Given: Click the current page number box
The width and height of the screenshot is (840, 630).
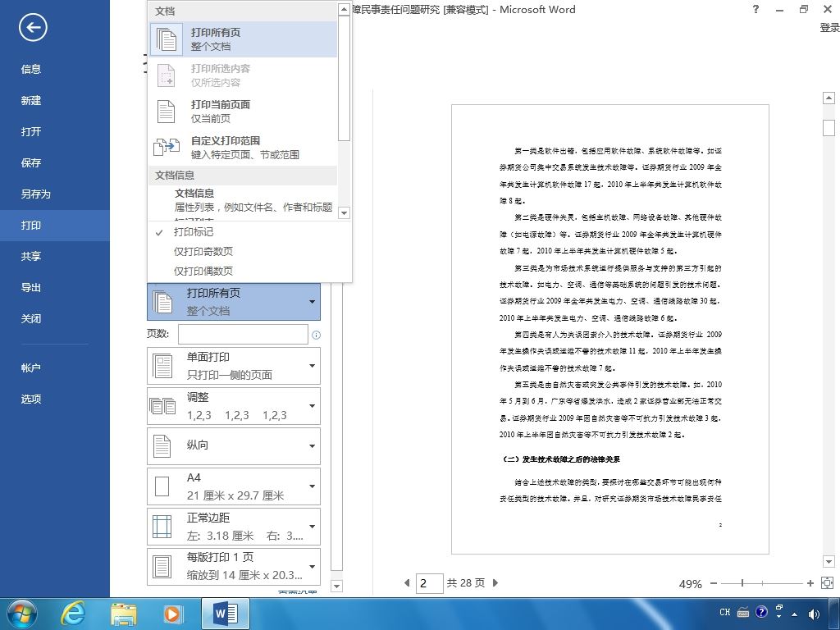Looking at the screenshot, I should point(430,583).
